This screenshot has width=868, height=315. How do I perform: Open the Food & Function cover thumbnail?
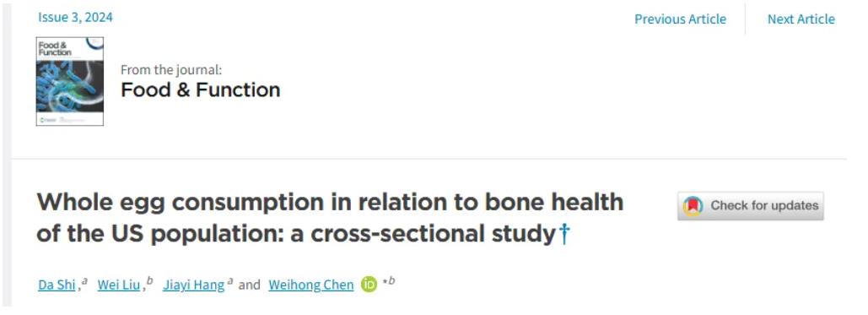(70, 82)
